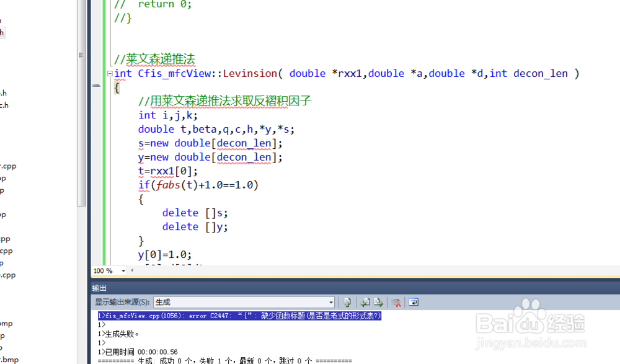Open the 100 % zoom level dropdown
Image resolution: width=620 pixels, height=364 pixels.
tap(123, 271)
